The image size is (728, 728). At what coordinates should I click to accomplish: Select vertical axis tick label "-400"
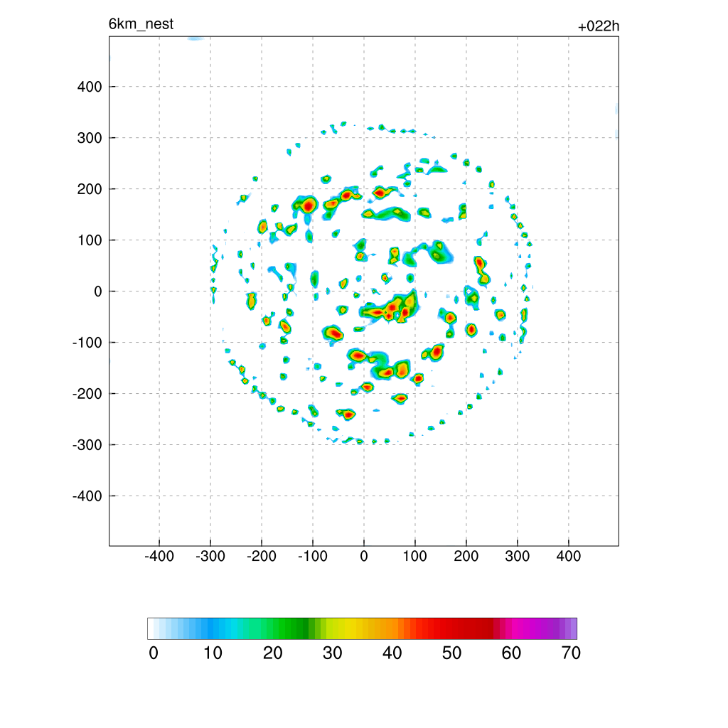click(87, 496)
